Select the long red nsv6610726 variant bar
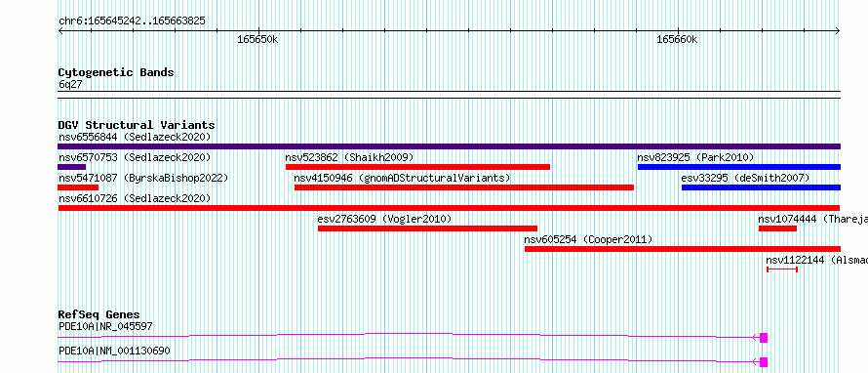The width and height of the screenshot is (868, 373). tap(449, 208)
